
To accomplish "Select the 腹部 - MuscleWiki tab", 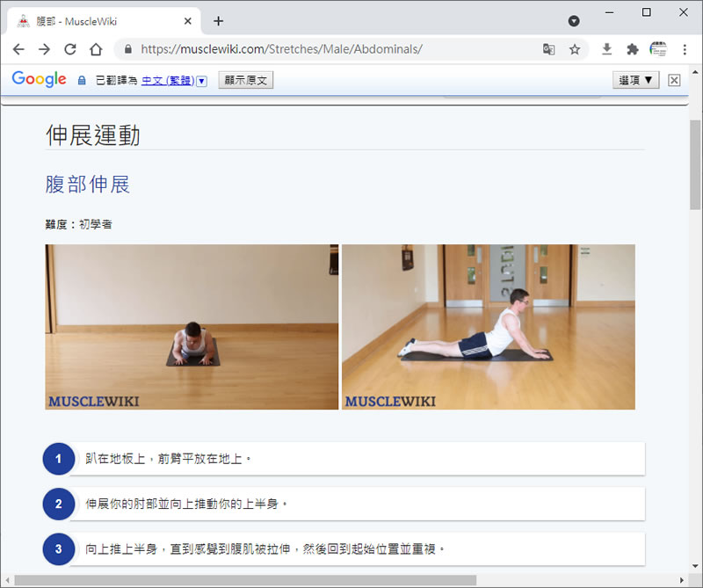I will (104, 21).
